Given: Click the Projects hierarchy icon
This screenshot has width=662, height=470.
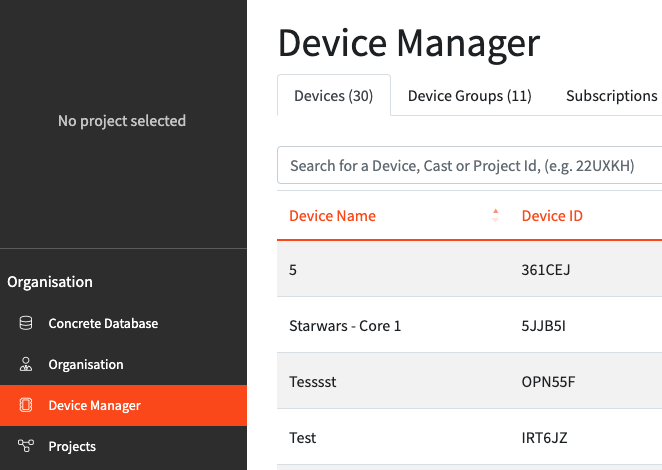Looking at the screenshot, I should click(26, 447).
